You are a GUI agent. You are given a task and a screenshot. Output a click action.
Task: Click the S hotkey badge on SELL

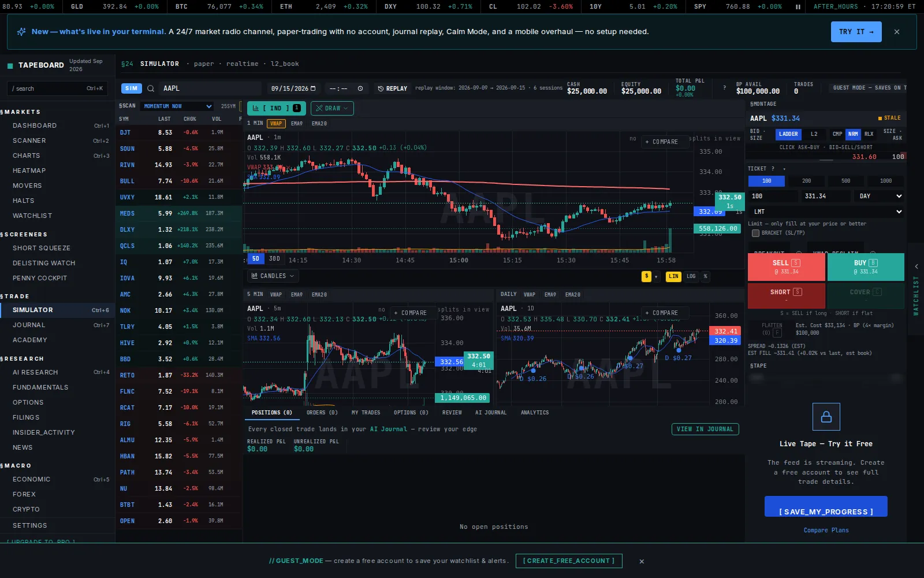pos(796,263)
